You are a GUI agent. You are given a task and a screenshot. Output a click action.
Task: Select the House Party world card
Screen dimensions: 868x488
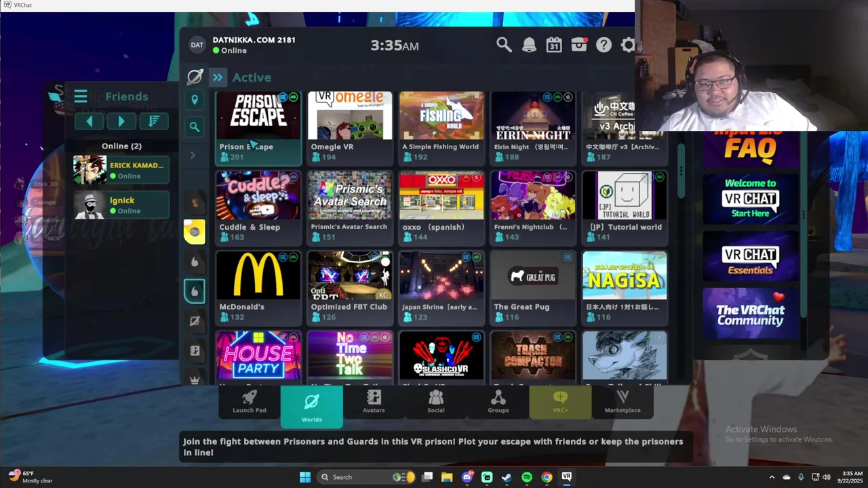[258, 358]
